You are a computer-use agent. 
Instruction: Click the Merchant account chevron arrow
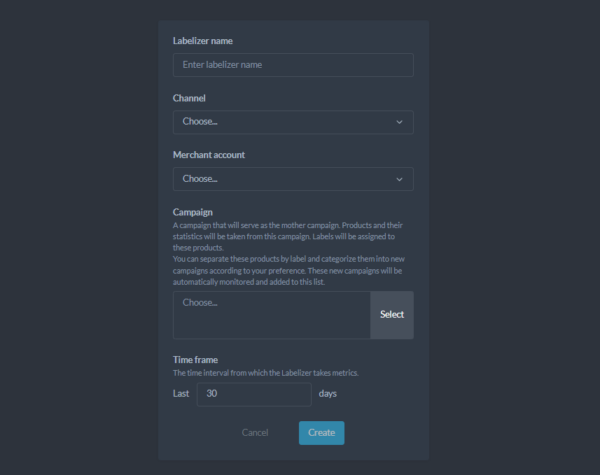point(399,179)
